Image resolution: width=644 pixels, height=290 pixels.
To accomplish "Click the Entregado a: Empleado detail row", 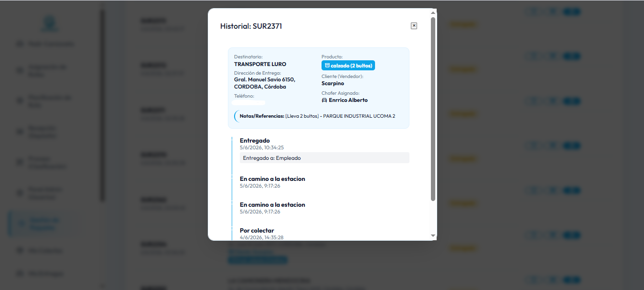I will [x=324, y=158].
